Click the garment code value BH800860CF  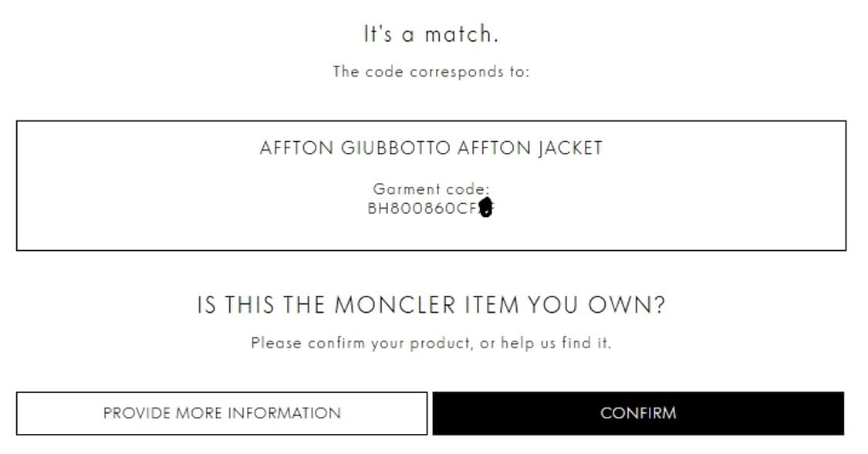coord(422,208)
